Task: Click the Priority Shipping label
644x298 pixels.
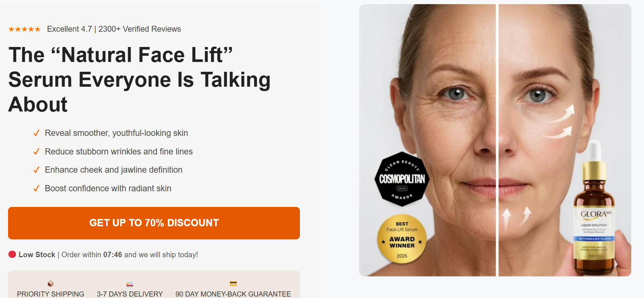Action: tap(50, 294)
